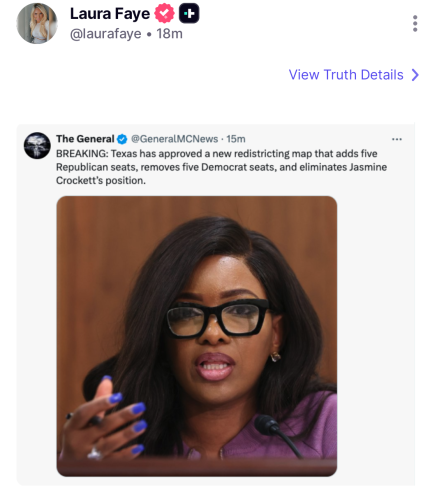
Task: Open the @laurafaye handle link
Action: tap(106, 34)
